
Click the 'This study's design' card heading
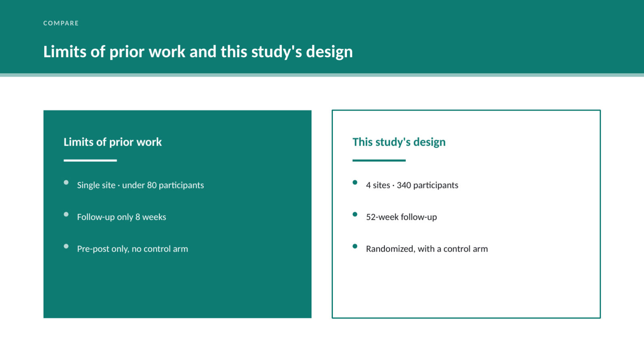click(399, 142)
